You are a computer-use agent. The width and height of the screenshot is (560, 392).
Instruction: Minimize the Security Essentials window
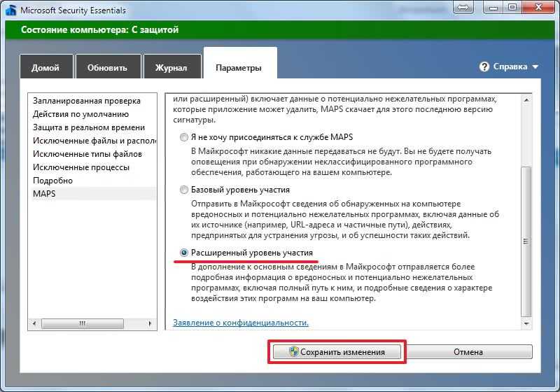[494, 7]
